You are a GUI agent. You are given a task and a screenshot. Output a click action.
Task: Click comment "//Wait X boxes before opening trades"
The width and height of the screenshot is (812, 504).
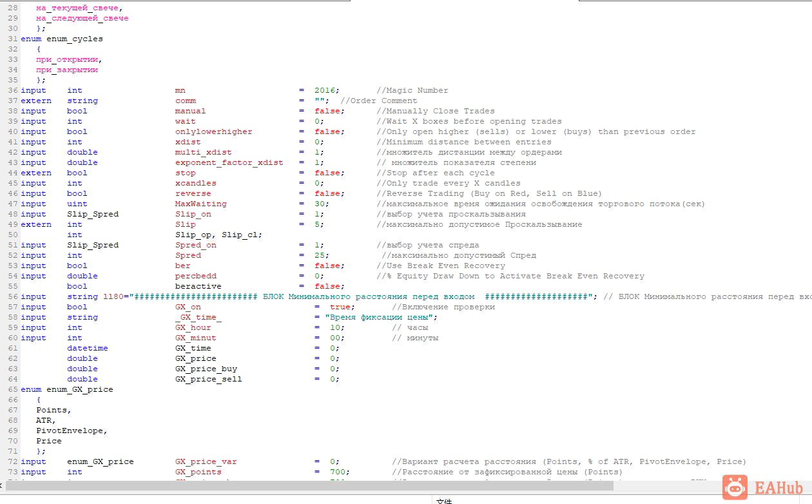[x=469, y=121]
